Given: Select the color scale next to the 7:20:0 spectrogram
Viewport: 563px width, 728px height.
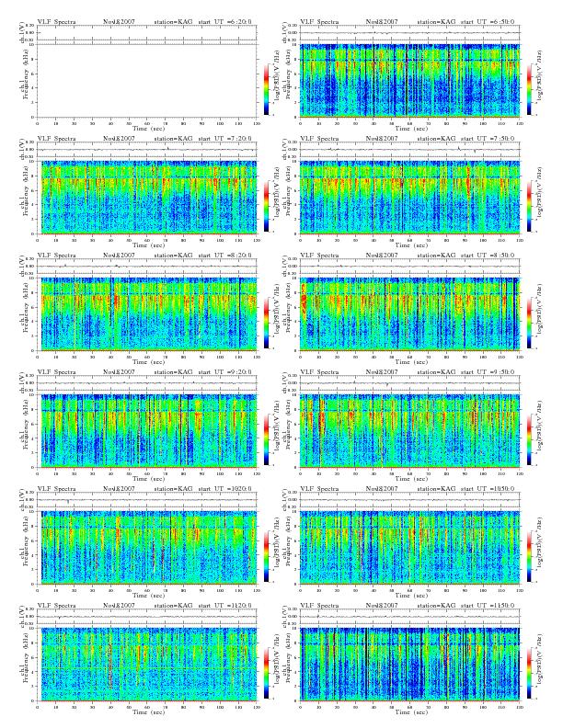Looking at the screenshot, I should (266, 207).
